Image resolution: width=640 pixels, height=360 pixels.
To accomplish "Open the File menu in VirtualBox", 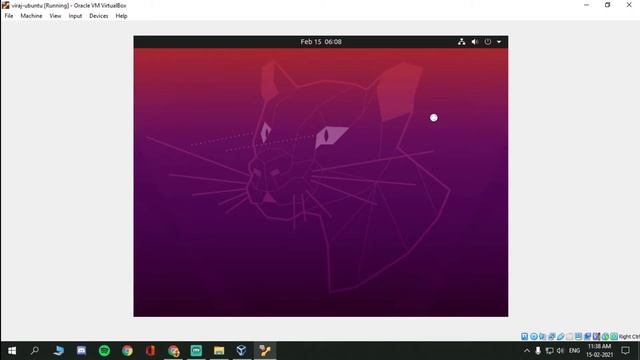I will pyautogui.click(x=9, y=16).
